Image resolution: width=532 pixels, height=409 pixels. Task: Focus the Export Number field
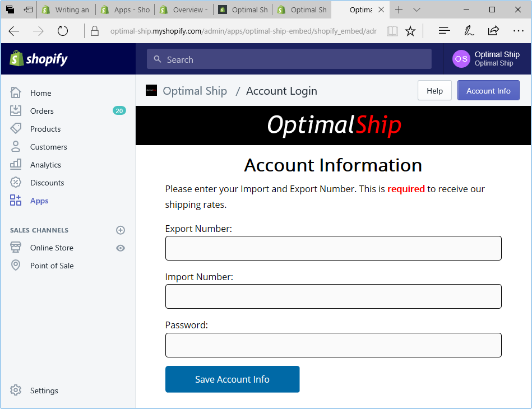coord(333,248)
